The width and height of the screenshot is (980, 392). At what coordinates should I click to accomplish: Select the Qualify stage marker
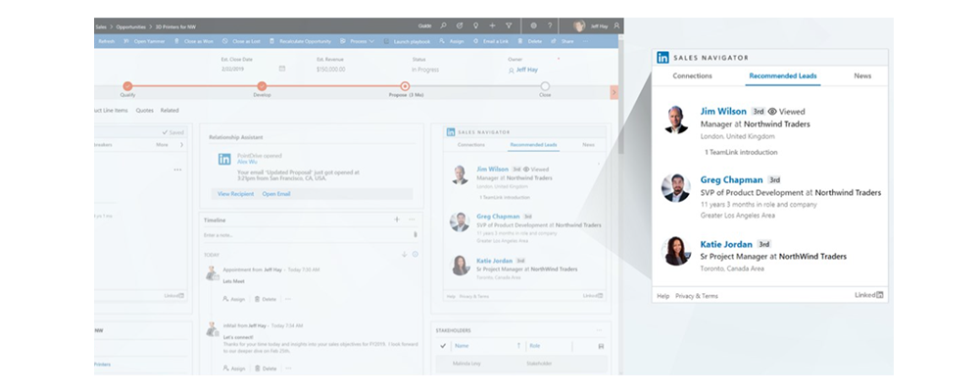pos(127,86)
